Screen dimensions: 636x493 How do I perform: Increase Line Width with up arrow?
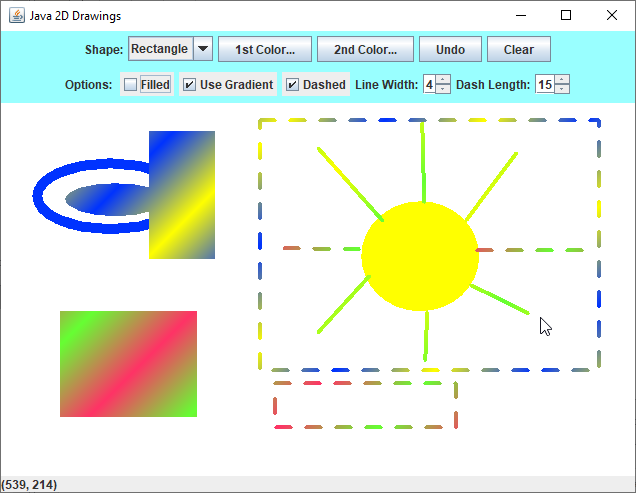pos(443,80)
